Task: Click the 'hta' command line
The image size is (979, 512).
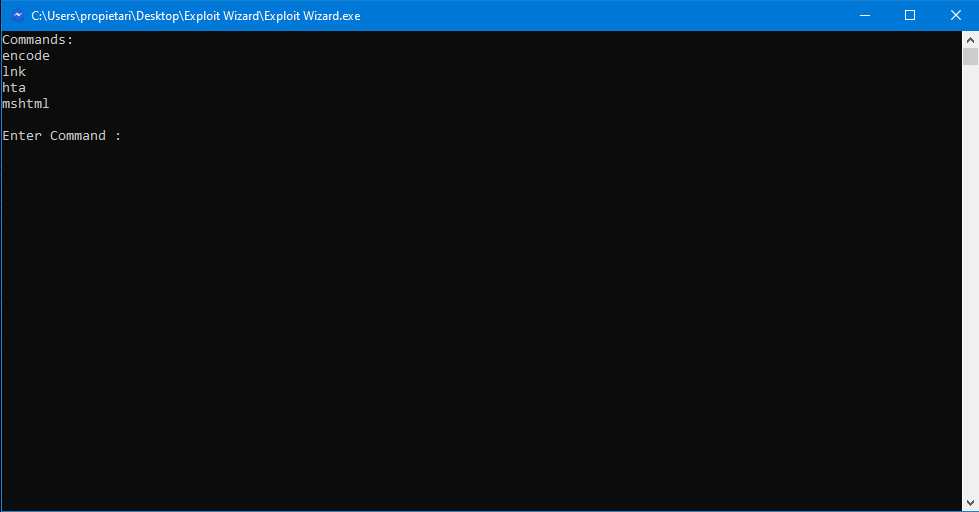Action: point(14,87)
